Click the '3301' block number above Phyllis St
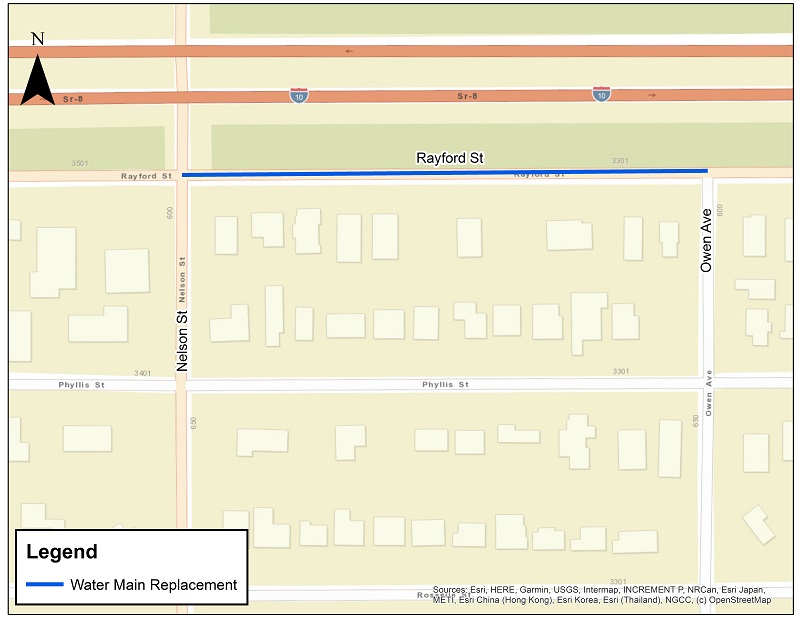 [621, 371]
